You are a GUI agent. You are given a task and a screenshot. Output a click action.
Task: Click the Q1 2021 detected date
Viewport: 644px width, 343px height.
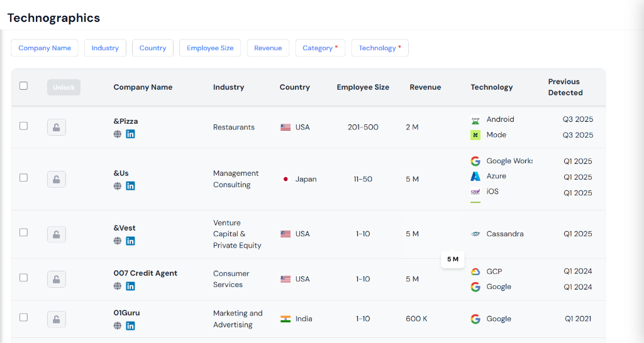(578, 318)
